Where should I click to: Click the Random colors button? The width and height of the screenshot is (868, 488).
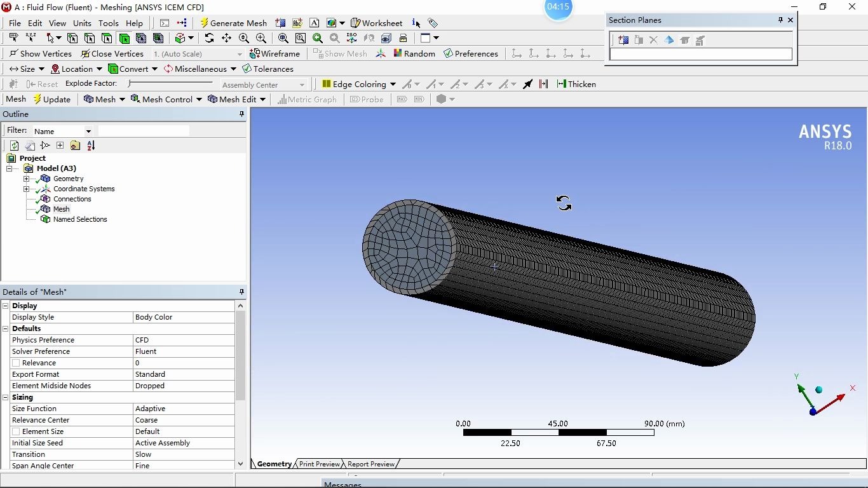click(x=415, y=53)
